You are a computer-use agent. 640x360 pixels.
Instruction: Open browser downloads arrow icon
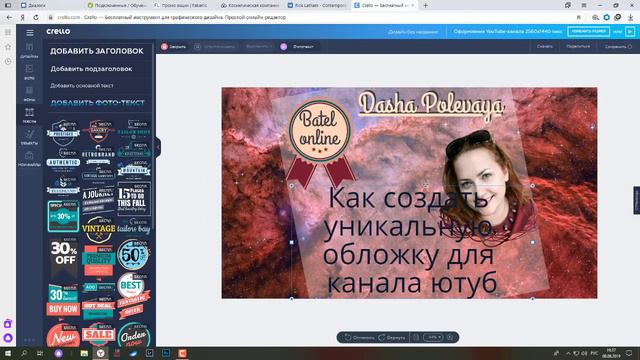631,18
